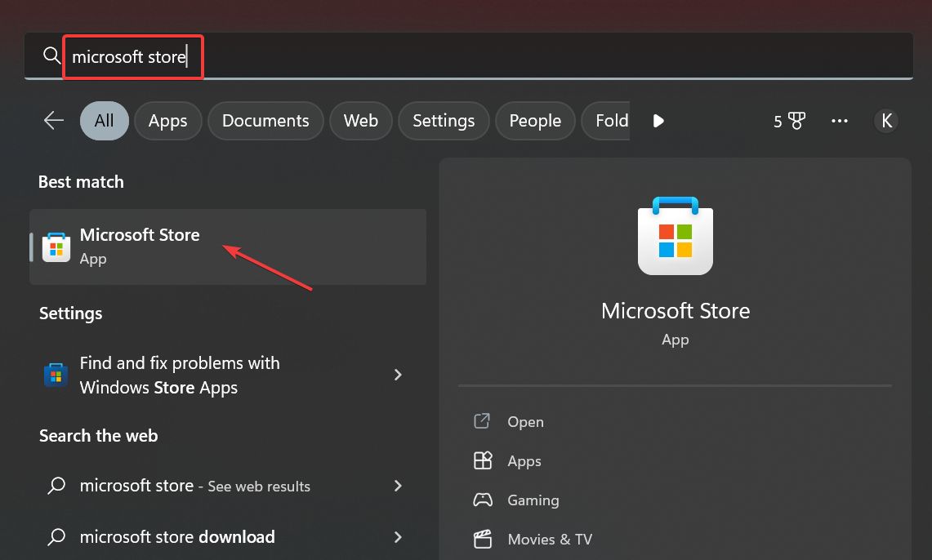Viewport: 932px width, 560px height.
Task: Expand the troubleshooter settings result chevron
Action: tap(398, 375)
